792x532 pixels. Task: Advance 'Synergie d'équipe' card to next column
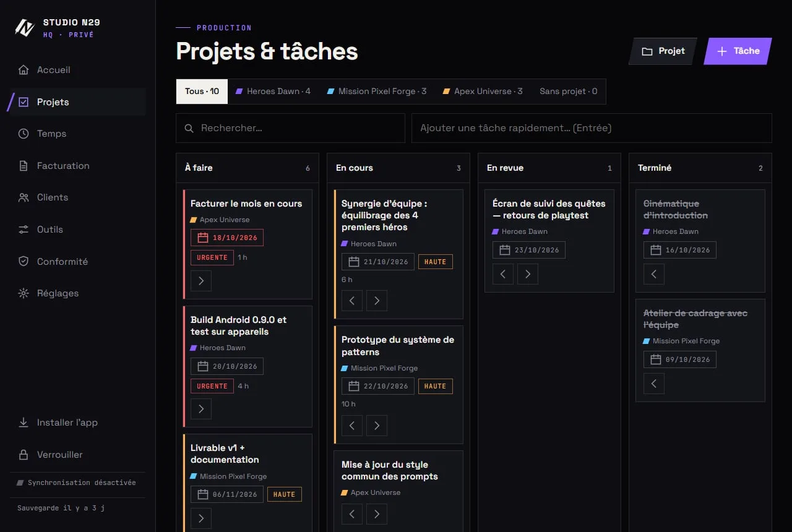pyautogui.click(x=377, y=301)
